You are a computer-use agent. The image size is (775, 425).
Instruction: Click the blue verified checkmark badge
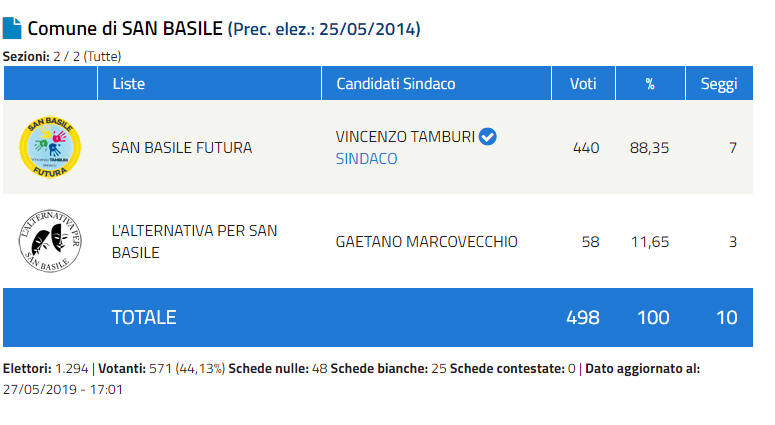(x=488, y=136)
